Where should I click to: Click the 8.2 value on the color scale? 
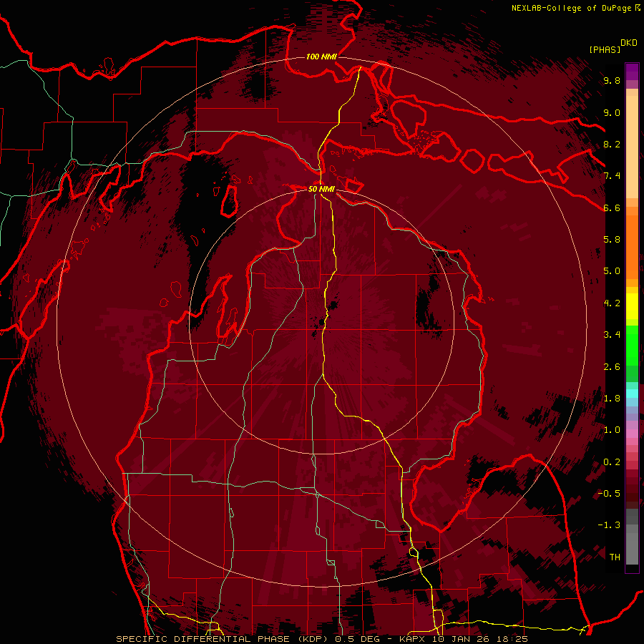click(612, 144)
